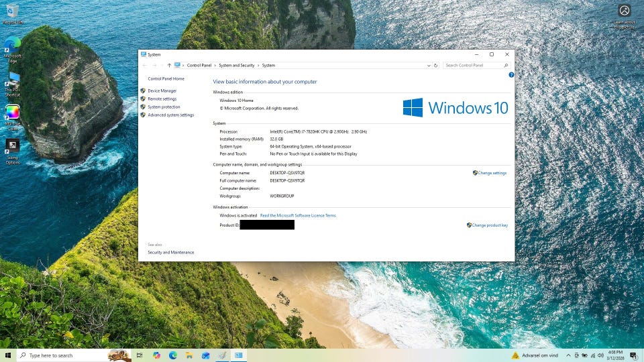Open the Windows Start menu

tap(8, 355)
